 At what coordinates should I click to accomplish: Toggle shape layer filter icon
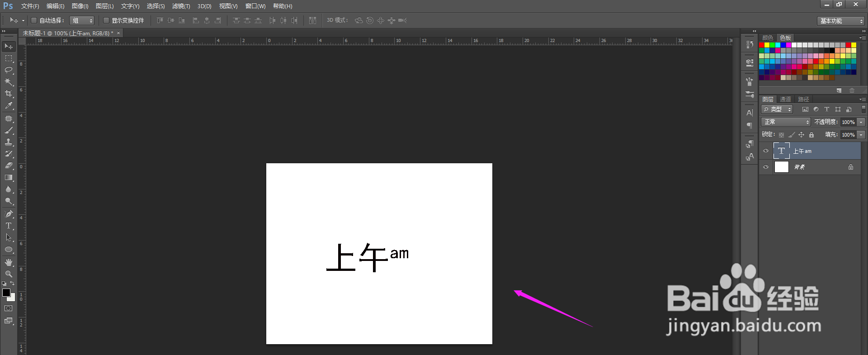point(838,109)
